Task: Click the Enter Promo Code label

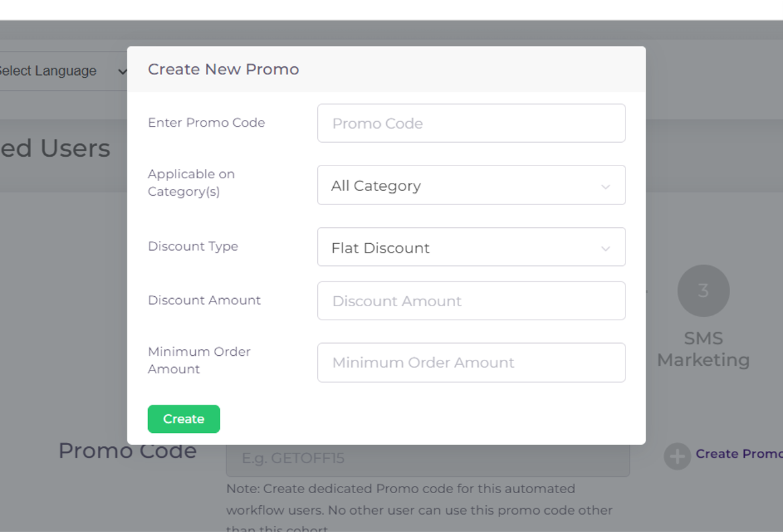Action: coord(206,123)
